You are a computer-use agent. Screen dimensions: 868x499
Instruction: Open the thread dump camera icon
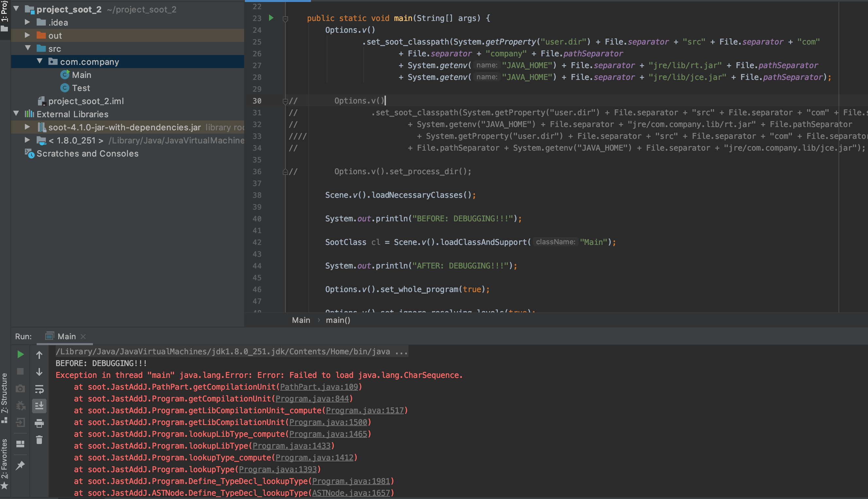[20, 389]
